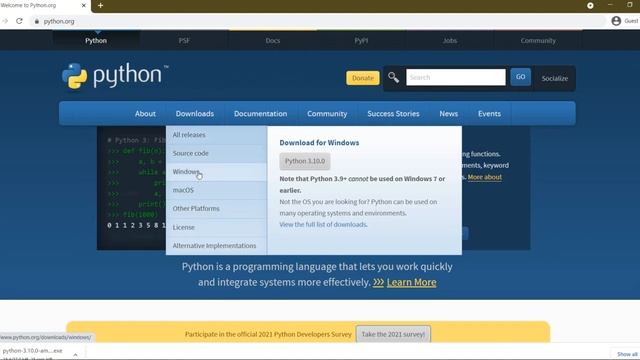Choose Windows in Downloads submenu
Image resolution: width=640 pixels, height=360 pixels.
tap(216, 172)
